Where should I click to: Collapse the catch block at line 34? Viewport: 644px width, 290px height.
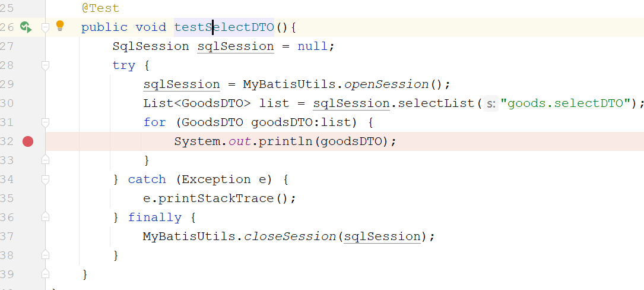pos(45,179)
